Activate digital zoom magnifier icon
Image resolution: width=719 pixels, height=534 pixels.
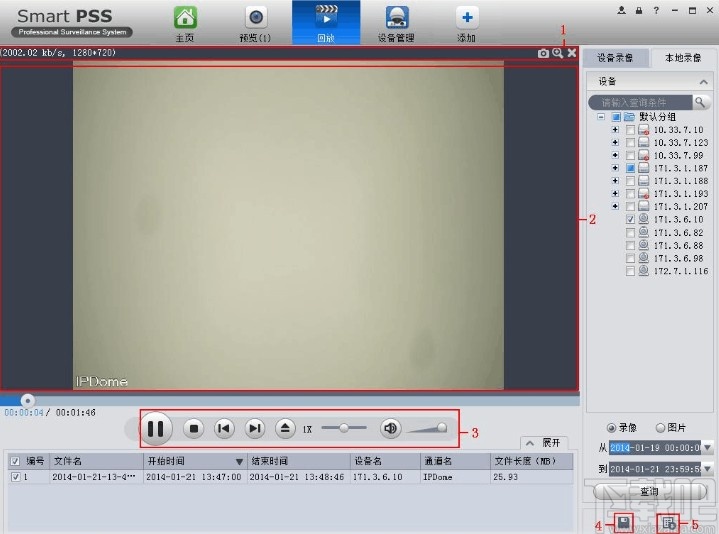point(558,53)
